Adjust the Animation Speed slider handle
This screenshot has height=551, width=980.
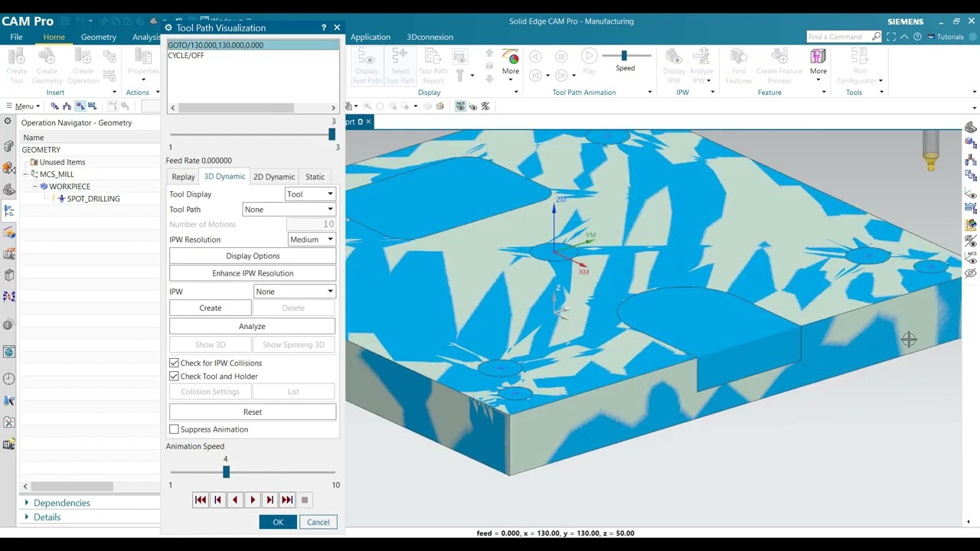tap(226, 472)
